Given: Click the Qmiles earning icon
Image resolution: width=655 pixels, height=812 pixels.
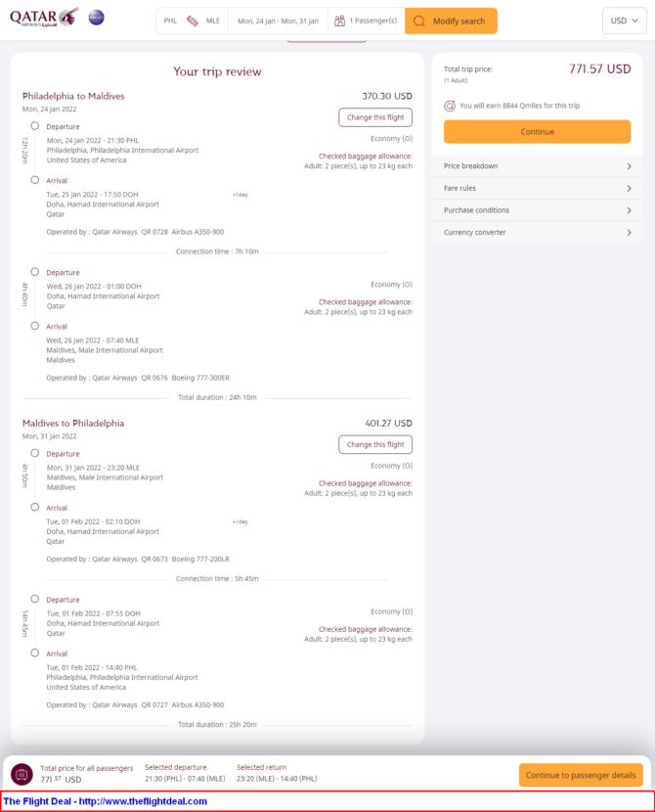Looking at the screenshot, I should point(450,106).
